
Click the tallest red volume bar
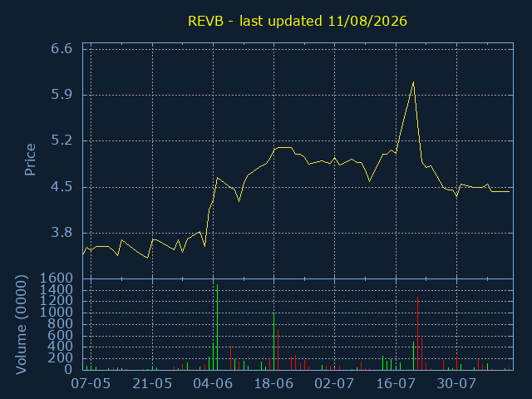[x=417, y=333]
